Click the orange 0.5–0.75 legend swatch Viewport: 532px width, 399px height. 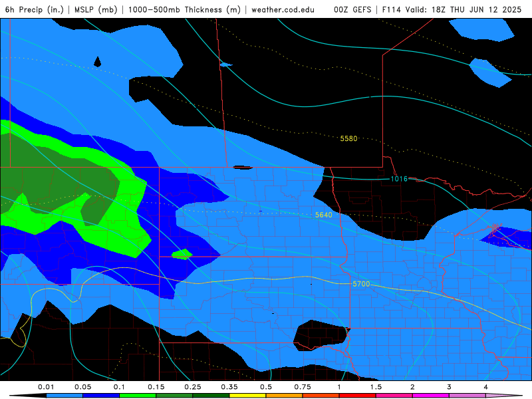pos(285,396)
